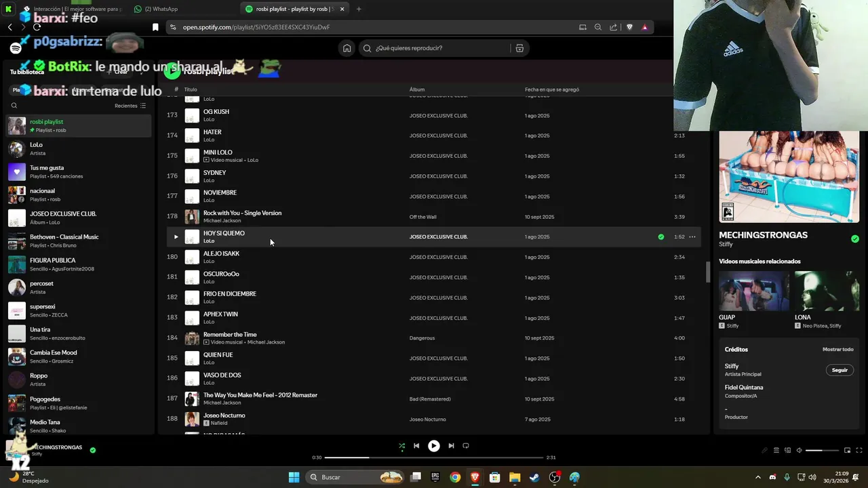Open the LONA related video thumbnail

tap(827, 291)
